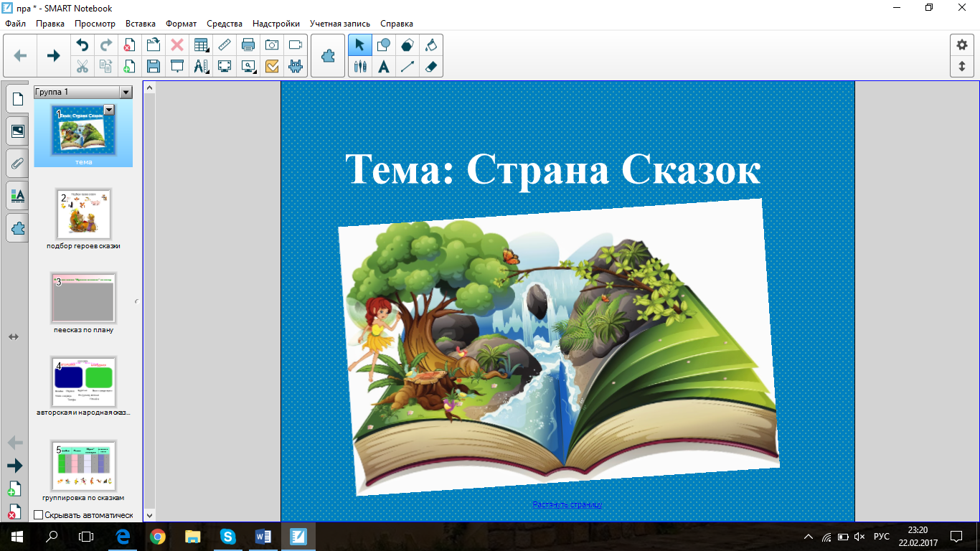Go to the next page arrow
980x551 pixels.
(53, 55)
